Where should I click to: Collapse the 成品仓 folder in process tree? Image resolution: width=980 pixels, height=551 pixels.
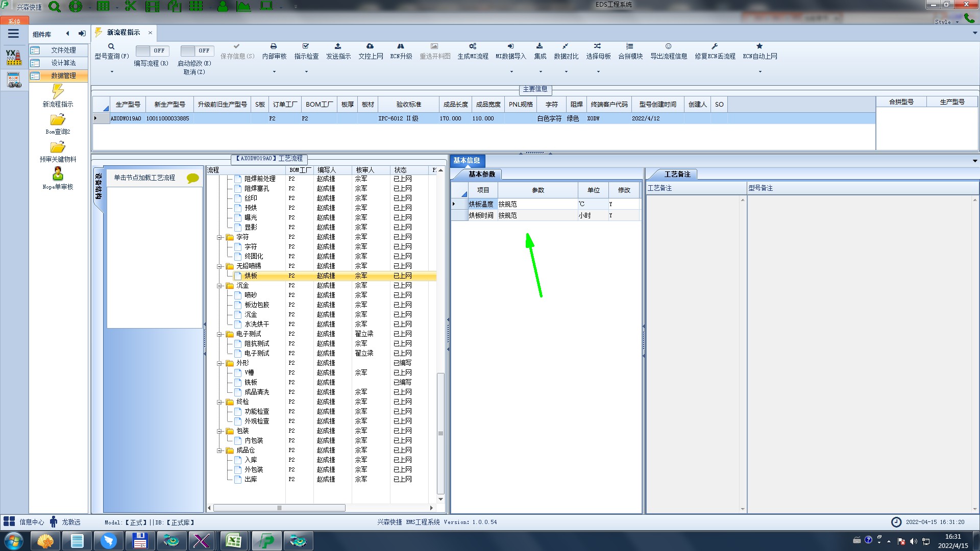[219, 450]
